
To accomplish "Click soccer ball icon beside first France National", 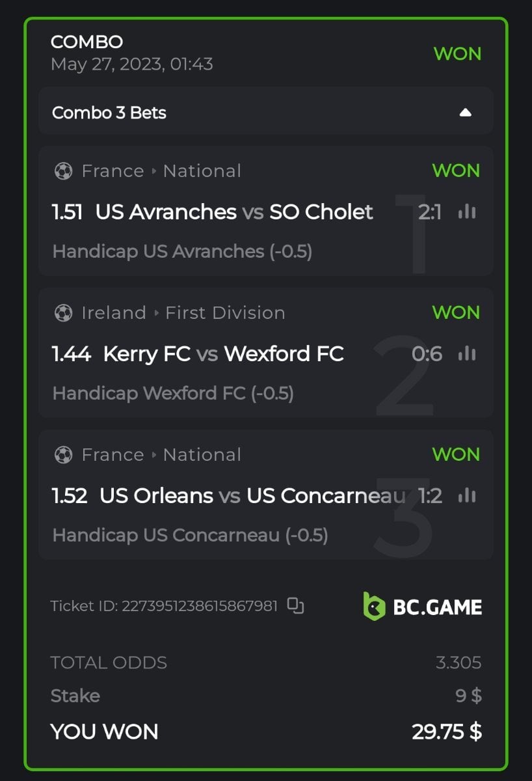I will (x=63, y=171).
